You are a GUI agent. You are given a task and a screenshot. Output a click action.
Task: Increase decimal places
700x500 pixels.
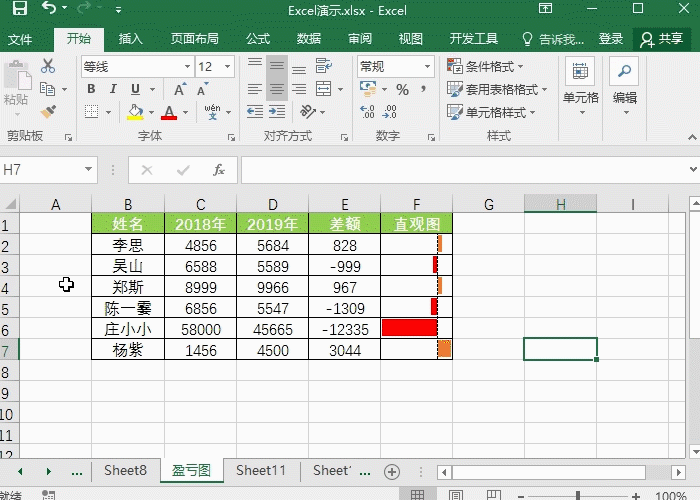point(367,112)
